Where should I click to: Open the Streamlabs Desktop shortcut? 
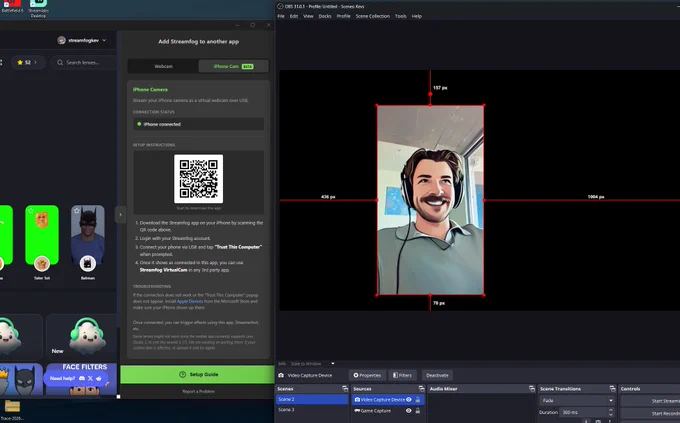(38, 8)
